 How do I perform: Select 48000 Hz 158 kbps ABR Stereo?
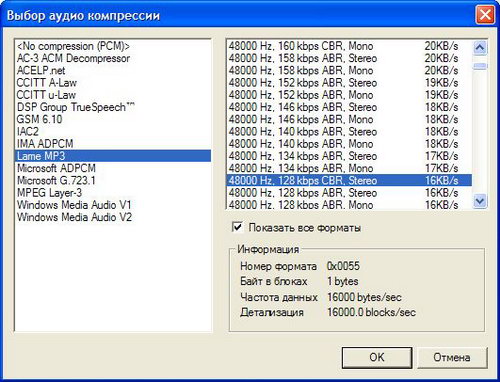point(349,58)
